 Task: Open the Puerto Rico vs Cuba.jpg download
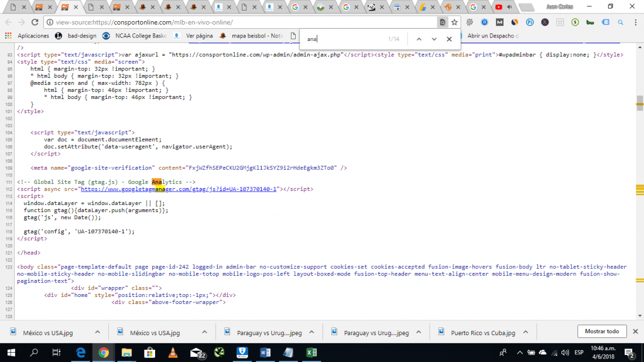477,332
